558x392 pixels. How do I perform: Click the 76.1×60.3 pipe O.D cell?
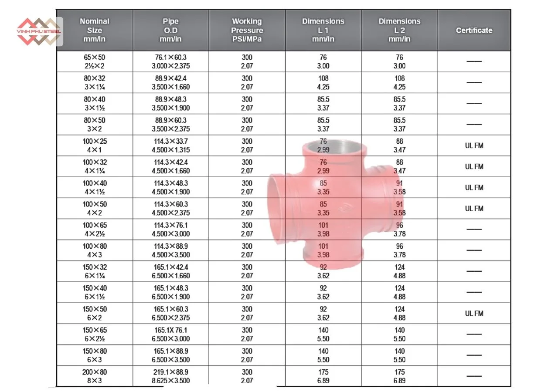point(170,61)
